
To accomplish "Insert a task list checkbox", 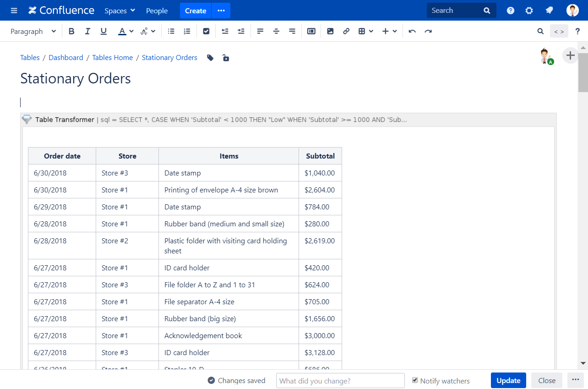I will (206, 31).
